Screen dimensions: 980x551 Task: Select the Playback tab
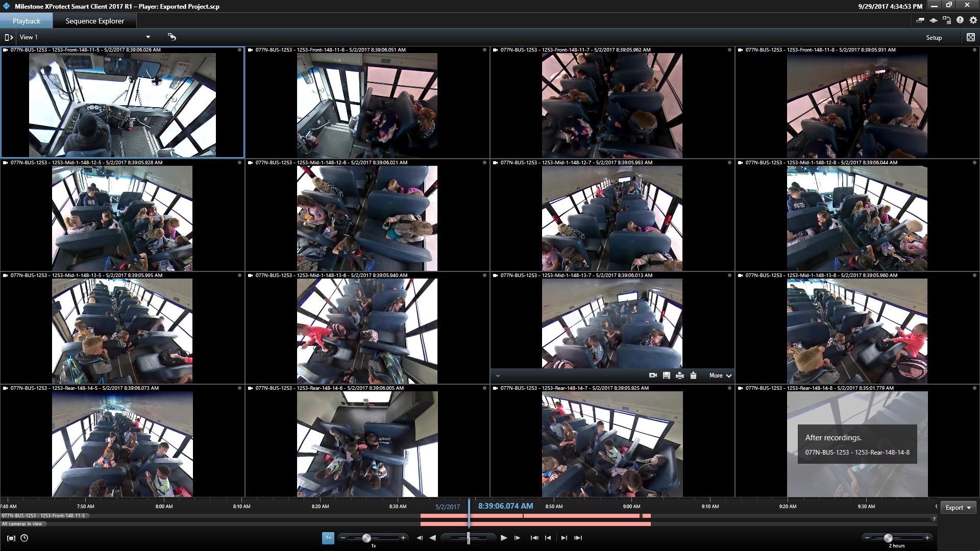(27, 21)
